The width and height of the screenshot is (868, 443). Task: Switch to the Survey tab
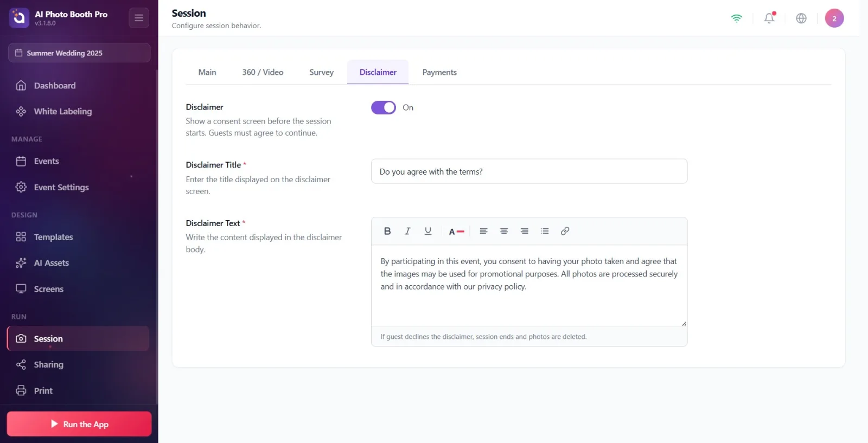(321, 72)
